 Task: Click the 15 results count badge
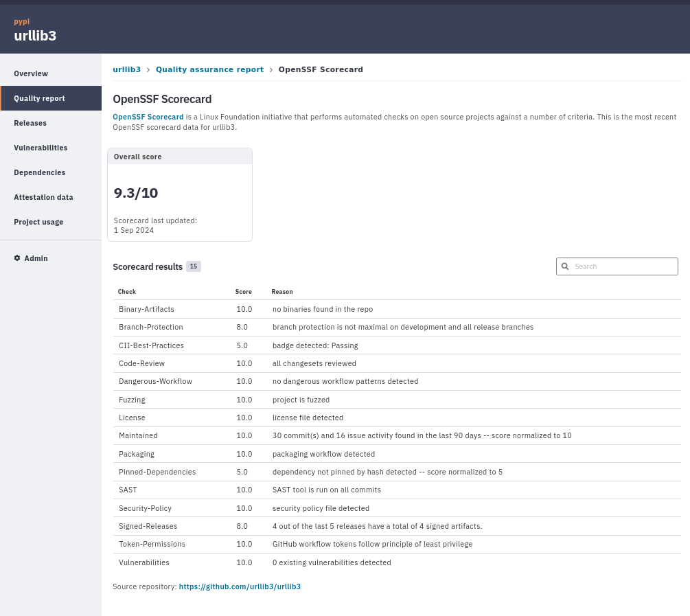[x=193, y=266]
